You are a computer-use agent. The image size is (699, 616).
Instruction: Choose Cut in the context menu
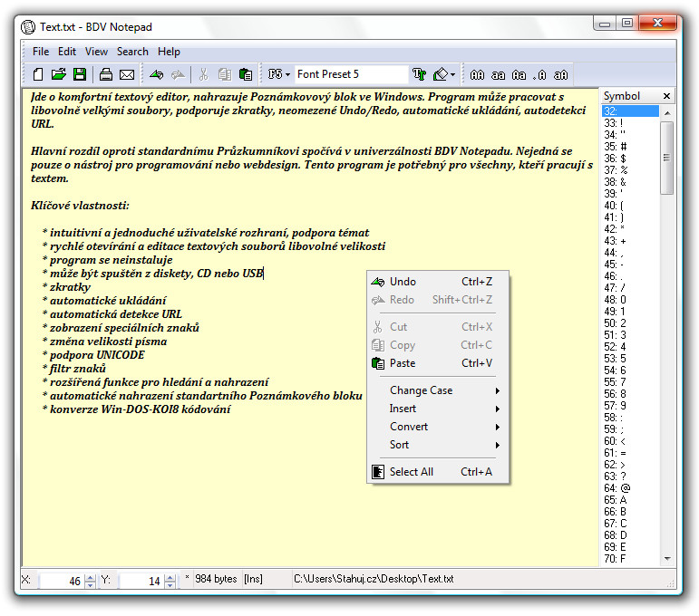438,327
